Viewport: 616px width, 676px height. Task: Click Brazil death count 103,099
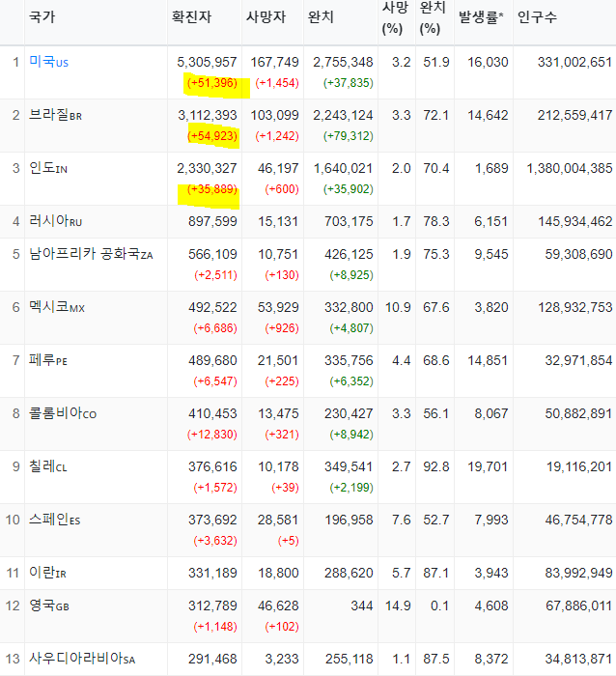point(274,115)
